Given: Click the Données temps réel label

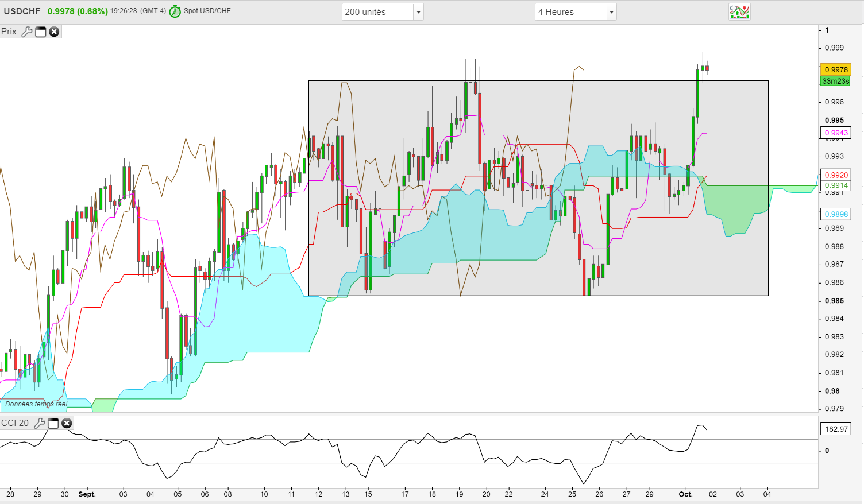Looking at the screenshot, I should 36,404.
